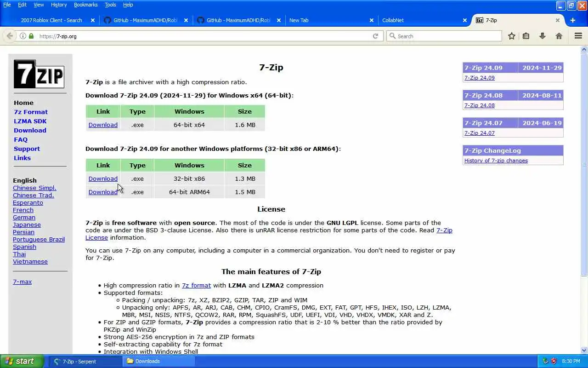This screenshot has width=588, height=368.
Task: Open History of 7-zip changes link
Action: click(x=496, y=161)
